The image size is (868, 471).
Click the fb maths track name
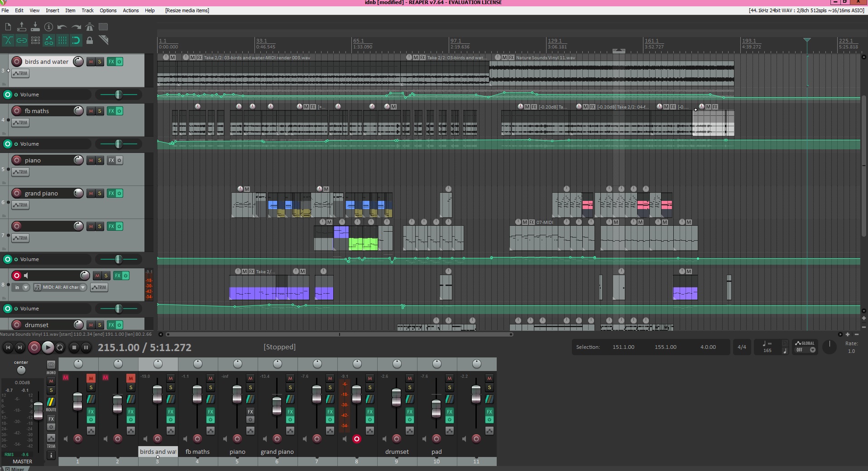pos(37,111)
